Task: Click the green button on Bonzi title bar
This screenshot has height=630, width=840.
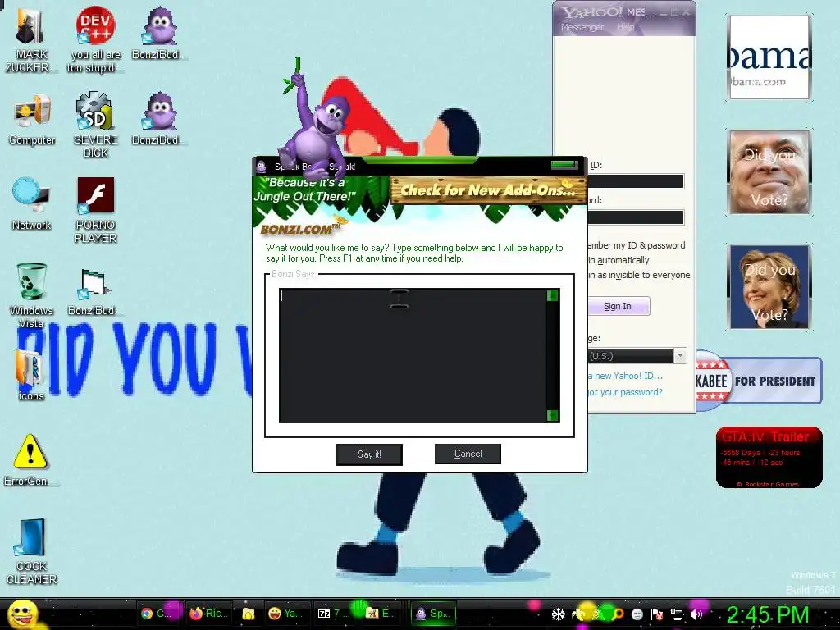Action: click(x=564, y=165)
